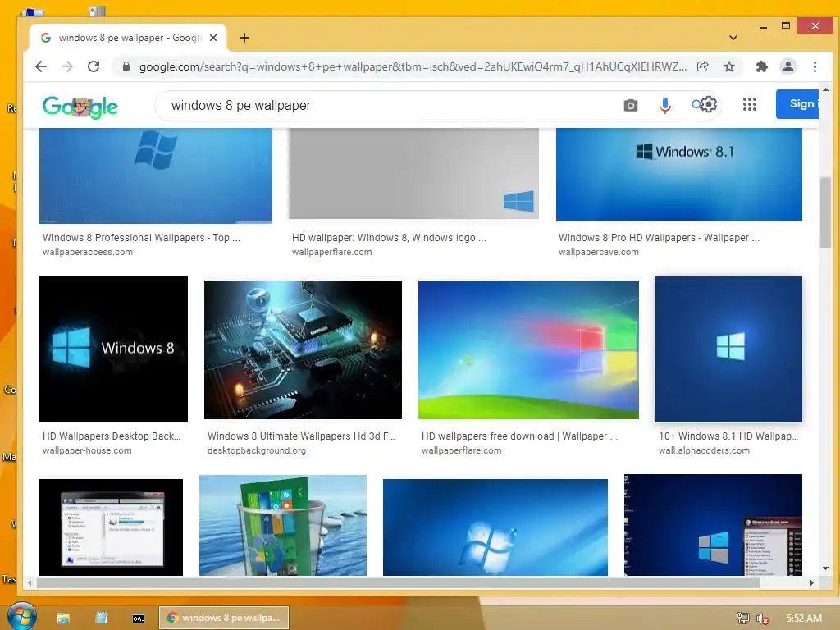Click the 5:52 AM taskbar clock
Image resolution: width=840 pixels, height=630 pixels.
pyautogui.click(x=804, y=619)
